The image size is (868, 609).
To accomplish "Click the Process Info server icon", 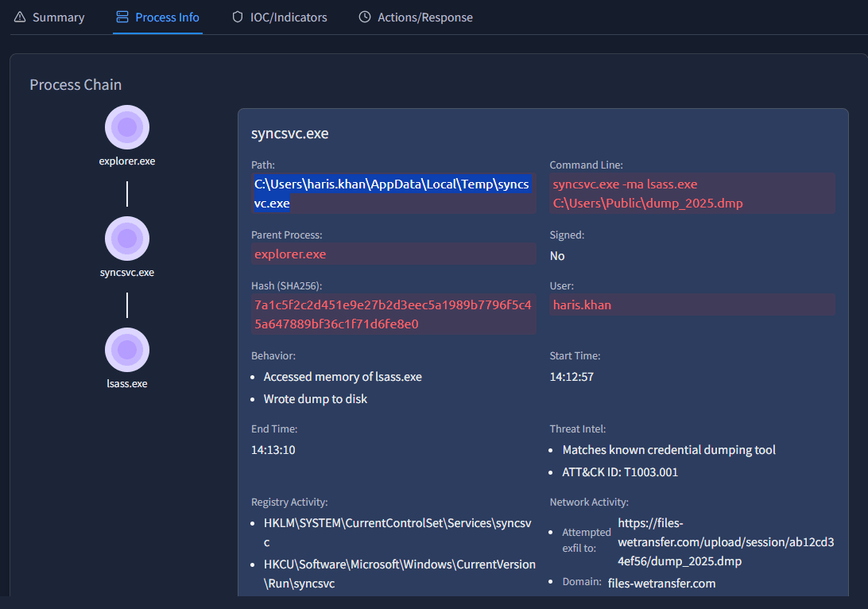I will 122,17.
